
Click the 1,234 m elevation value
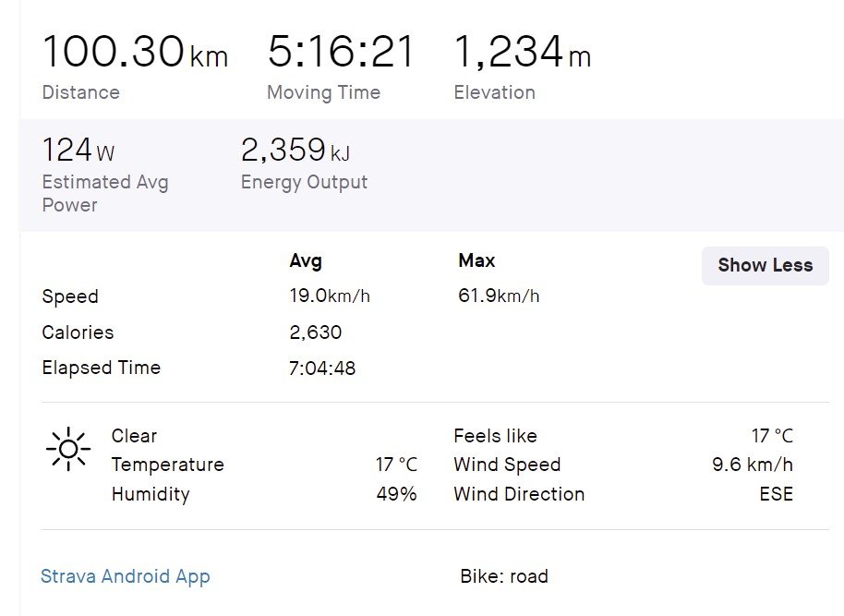tap(522, 52)
